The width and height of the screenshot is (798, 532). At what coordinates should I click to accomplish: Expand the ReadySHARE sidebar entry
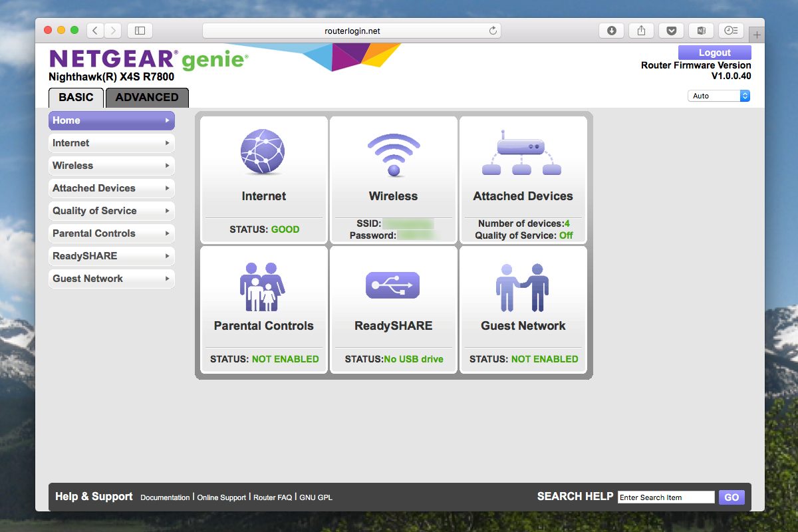(x=112, y=256)
